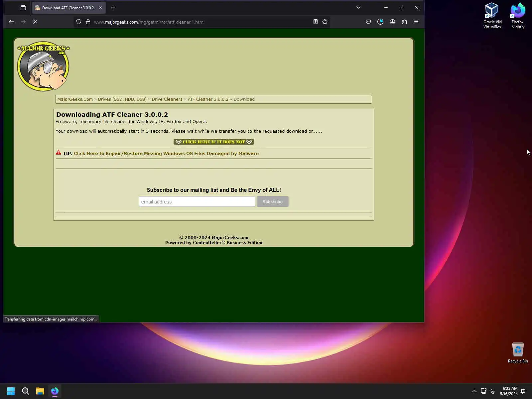Click the 'Click here if it does not' button

coord(214,142)
